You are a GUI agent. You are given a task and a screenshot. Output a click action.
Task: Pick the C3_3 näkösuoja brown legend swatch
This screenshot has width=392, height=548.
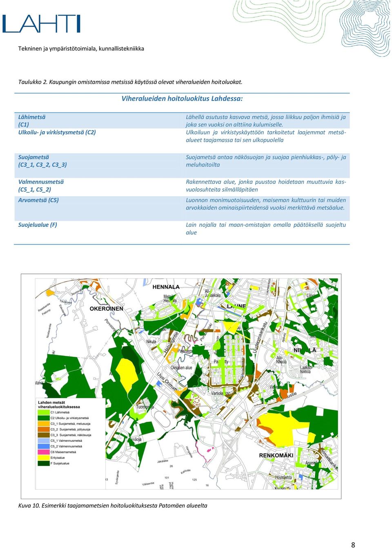44,435
